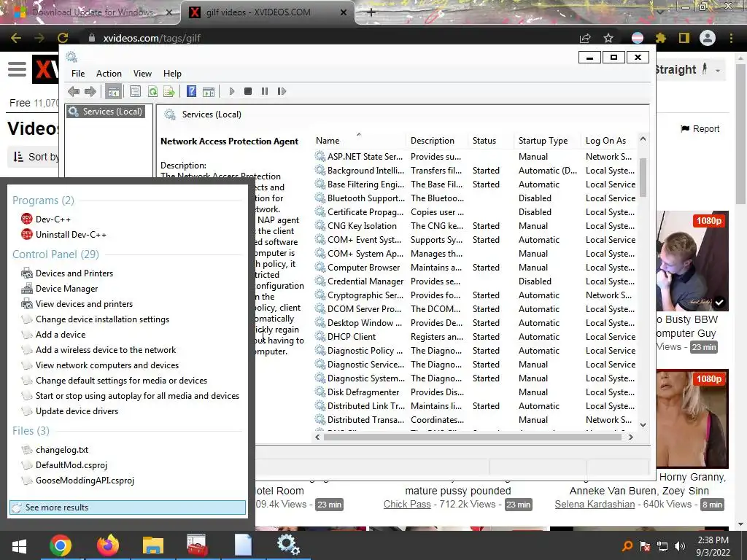Open the View menu in Services

pyautogui.click(x=142, y=74)
